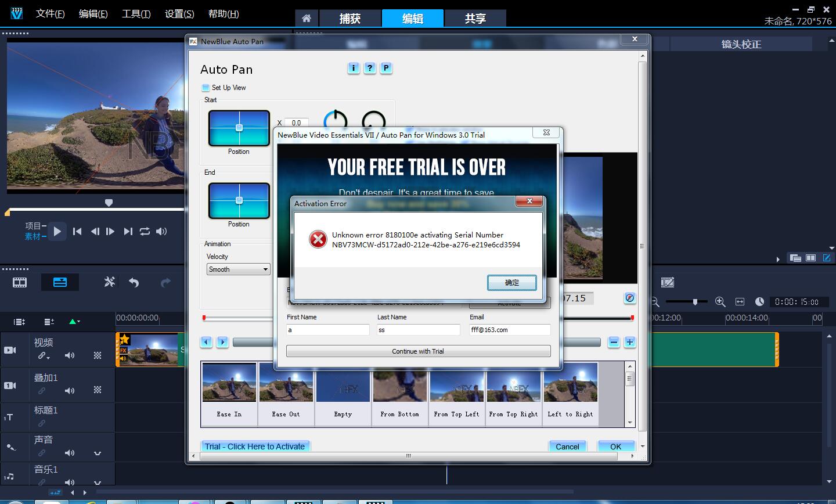Click OK in the Auto Pan window

tap(615, 447)
